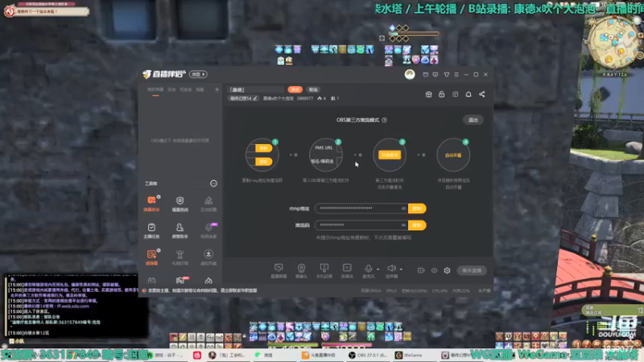644x362 pixels.
Task: Open WeGame from the taskbar
Action: click(410, 355)
